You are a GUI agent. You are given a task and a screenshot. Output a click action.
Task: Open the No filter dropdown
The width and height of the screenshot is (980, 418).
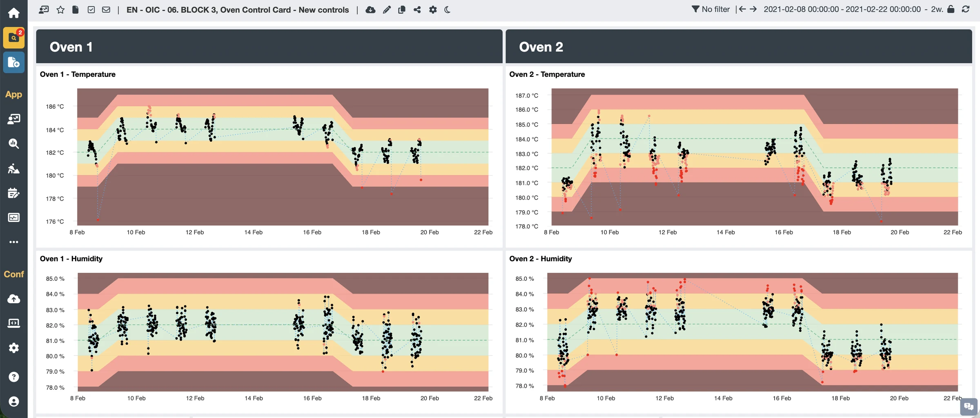tap(711, 9)
